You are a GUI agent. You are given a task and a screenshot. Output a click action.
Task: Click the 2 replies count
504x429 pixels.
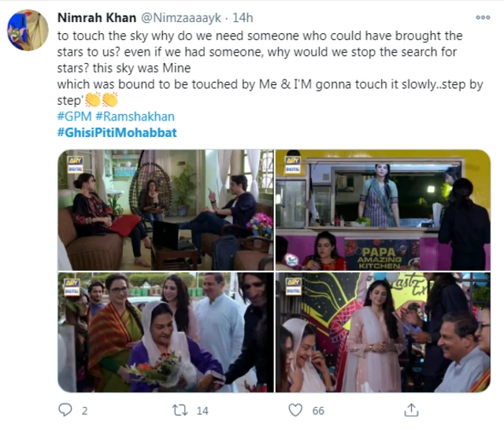click(x=84, y=411)
